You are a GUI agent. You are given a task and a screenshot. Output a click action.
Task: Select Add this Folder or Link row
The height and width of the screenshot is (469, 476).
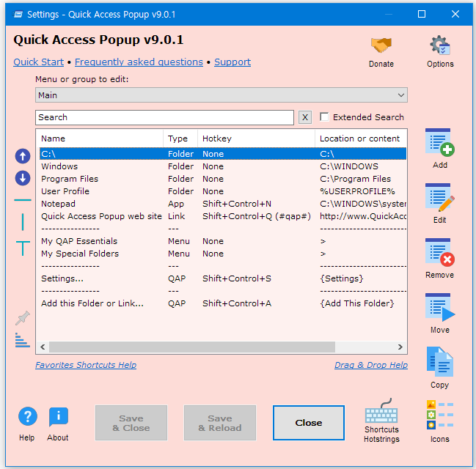click(x=223, y=303)
